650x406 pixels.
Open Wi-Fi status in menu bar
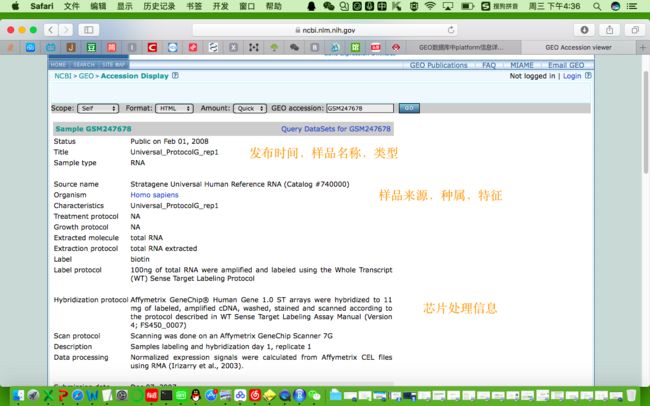point(430,6)
